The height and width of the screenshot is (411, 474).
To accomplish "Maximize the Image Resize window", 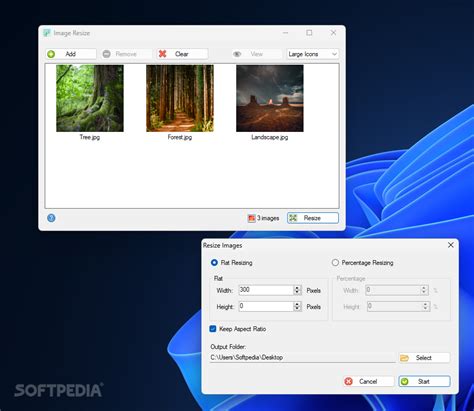I will [309, 33].
